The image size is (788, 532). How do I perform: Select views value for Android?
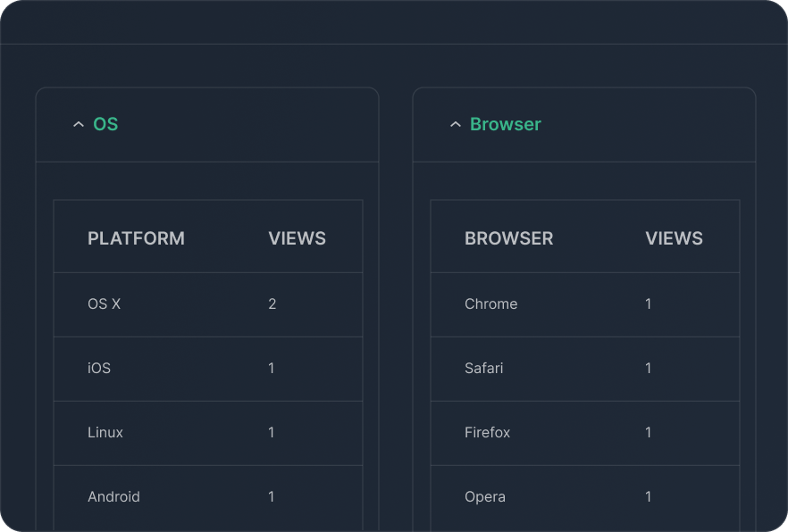click(272, 496)
